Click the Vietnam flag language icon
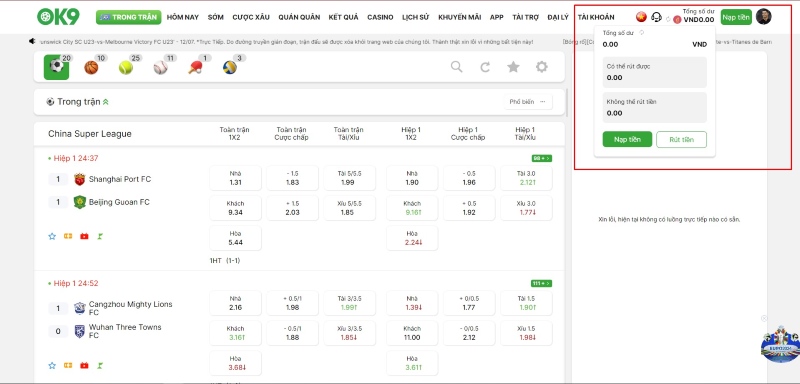The width and height of the screenshot is (800, 384). click(641, 17)
